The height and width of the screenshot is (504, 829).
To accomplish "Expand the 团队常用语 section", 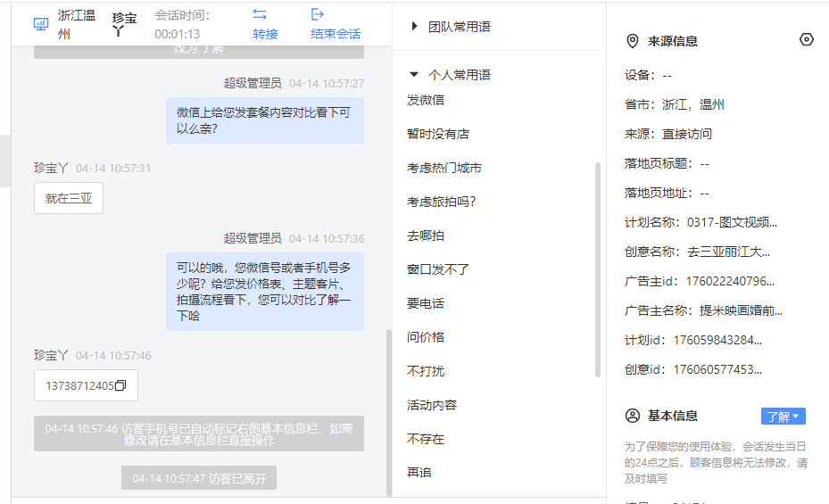I will [414, 26].
